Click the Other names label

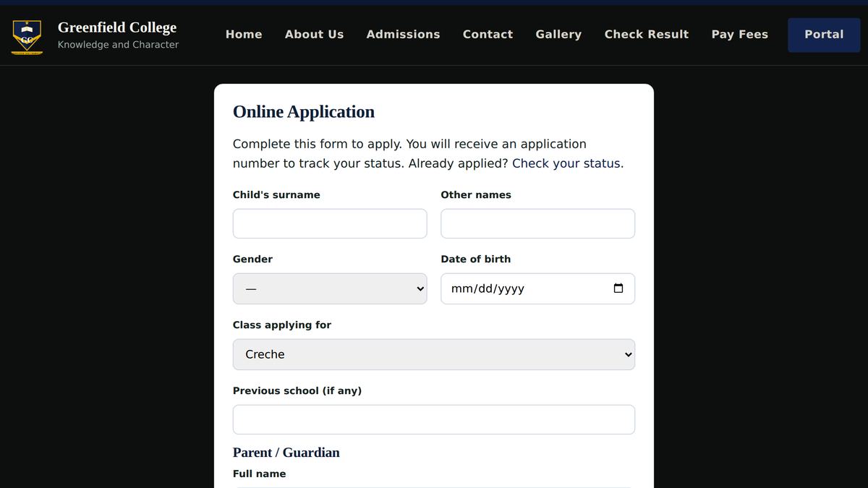click(476, 194)
